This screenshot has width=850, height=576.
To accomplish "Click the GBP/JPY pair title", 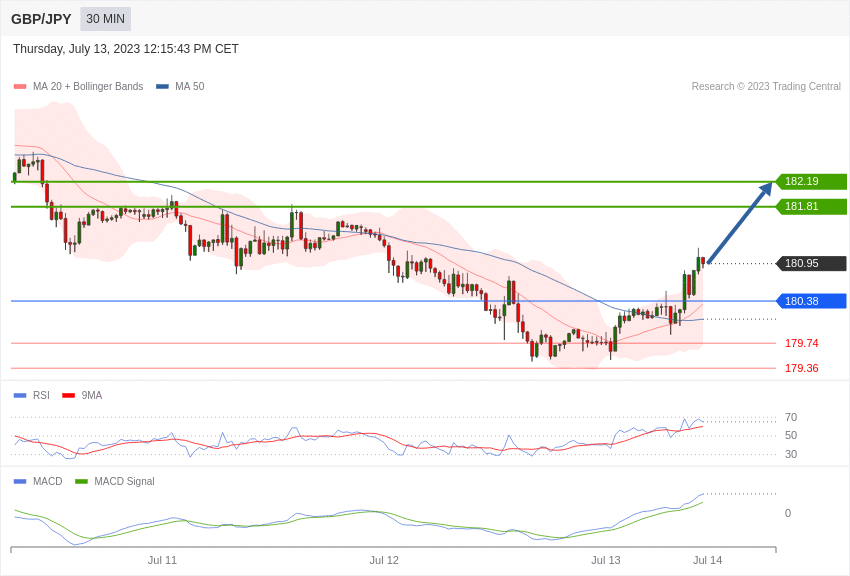I will click(x=41, y=19).
